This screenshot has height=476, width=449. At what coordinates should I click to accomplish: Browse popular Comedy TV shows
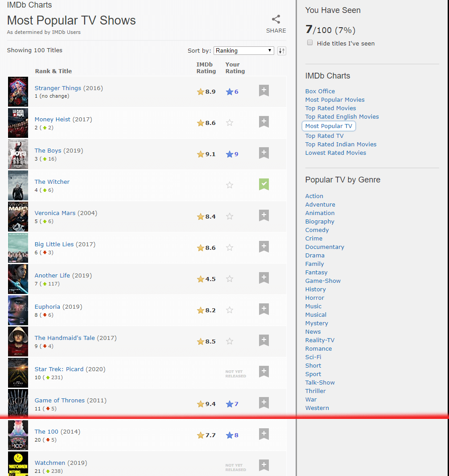click(317, 230)
